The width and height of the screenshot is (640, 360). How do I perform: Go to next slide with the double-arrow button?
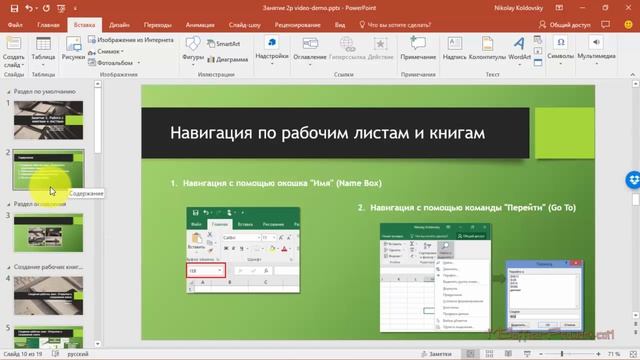pyautogui.click(x=636, y=333)
